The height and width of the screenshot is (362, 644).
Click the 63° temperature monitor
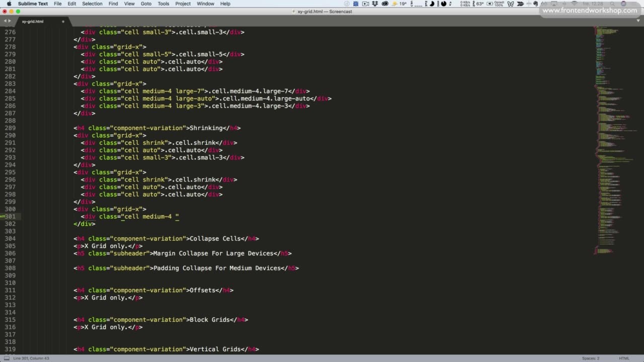click(479, 4)
